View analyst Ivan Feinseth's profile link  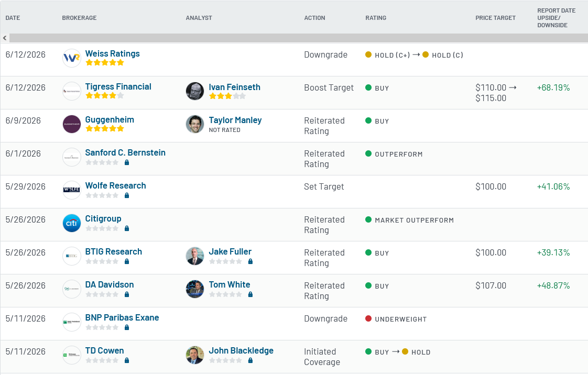point(234,87)
